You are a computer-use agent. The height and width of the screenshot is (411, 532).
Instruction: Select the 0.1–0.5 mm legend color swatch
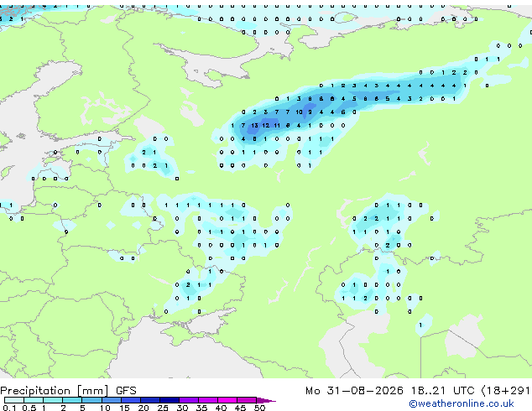pyautogui.click(x=14, y=400)
